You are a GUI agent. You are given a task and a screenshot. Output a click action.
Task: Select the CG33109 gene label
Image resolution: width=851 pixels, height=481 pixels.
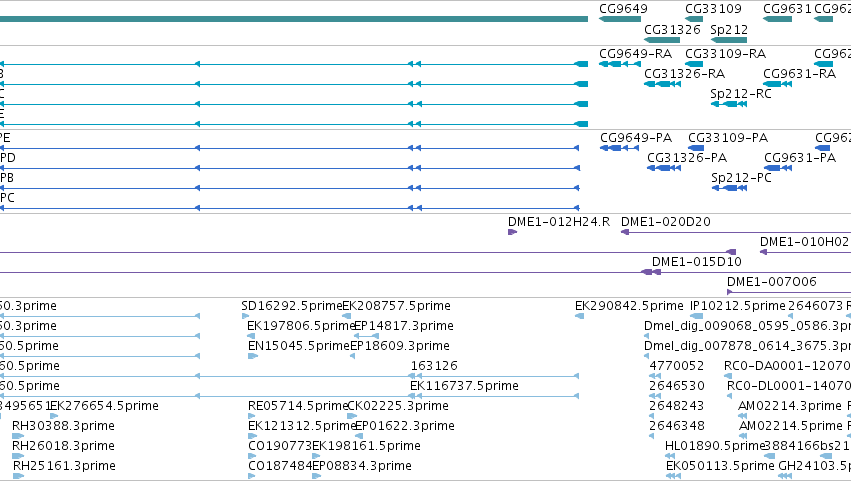pos(713,9)
